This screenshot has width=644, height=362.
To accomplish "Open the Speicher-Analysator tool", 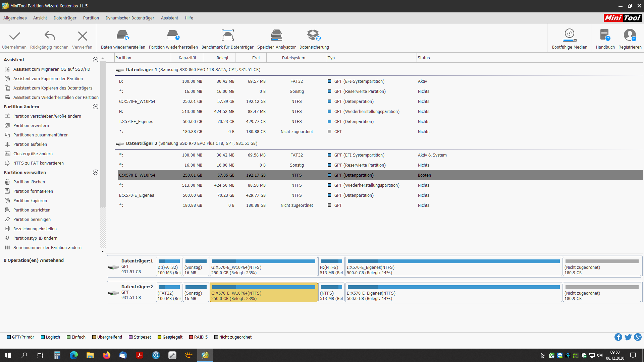I will point(276,36).
